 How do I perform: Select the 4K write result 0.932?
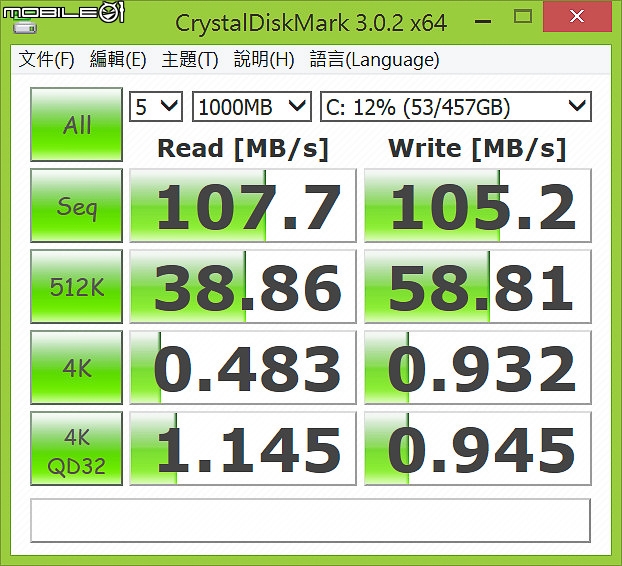tap(478, 367)
